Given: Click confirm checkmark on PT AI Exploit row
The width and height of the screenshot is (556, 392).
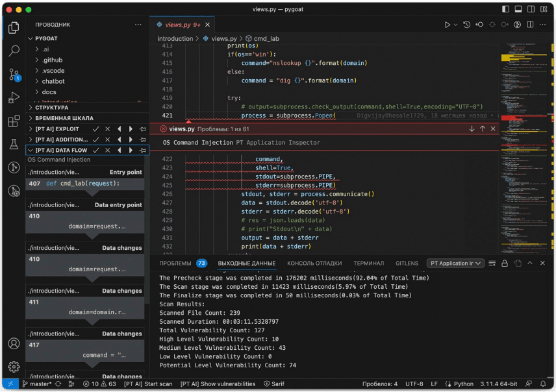Looking at the screenshot, I should tap(96, 129).
